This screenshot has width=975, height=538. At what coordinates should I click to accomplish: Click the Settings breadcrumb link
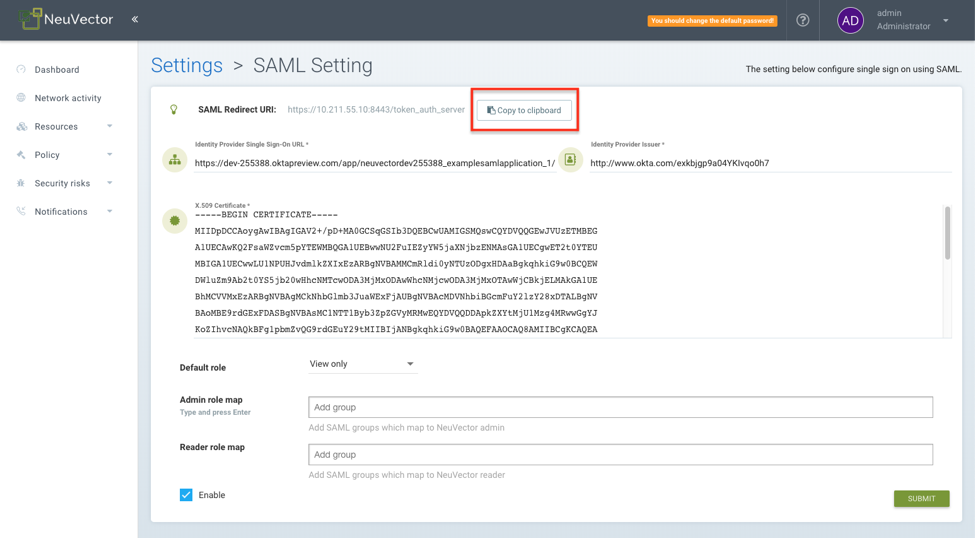tap(187, 65)
